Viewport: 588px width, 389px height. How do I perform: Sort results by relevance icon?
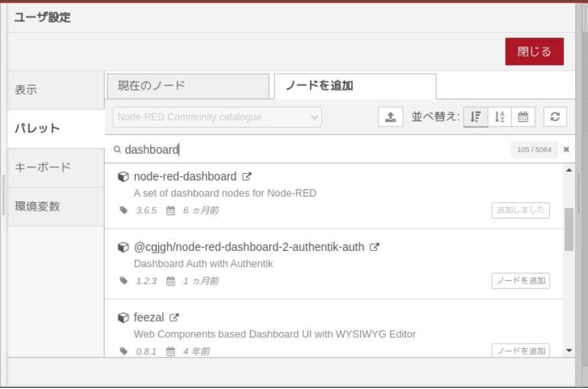476,117
